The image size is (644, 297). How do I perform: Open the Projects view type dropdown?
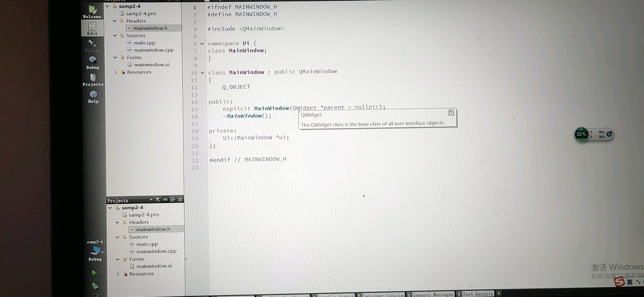coord(151,200)
